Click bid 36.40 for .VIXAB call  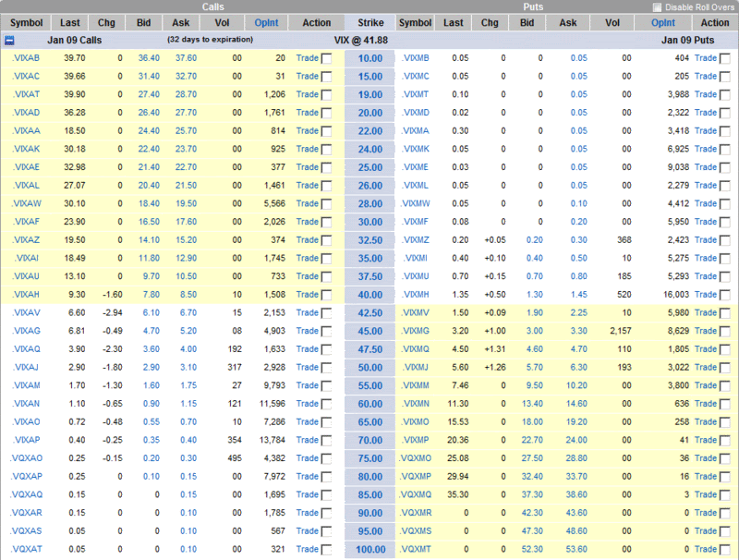pos(149,58)
